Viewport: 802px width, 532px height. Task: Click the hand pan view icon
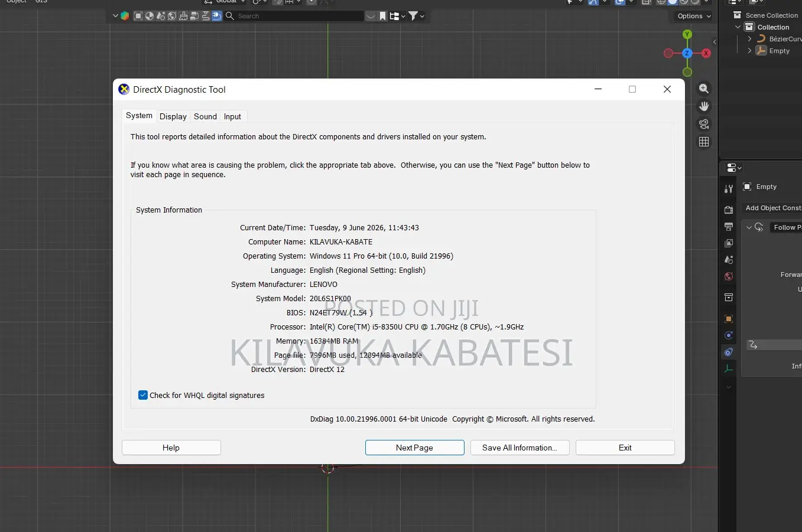704,106
